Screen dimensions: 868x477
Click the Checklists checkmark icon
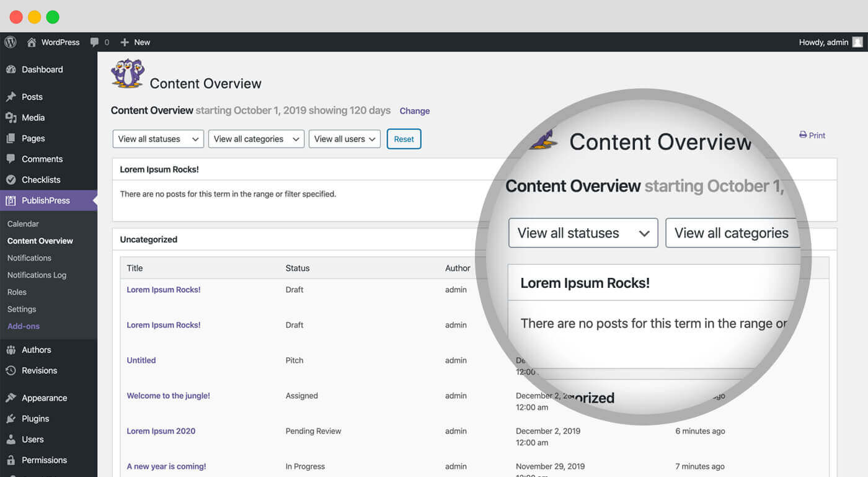[x=11, y=180]
